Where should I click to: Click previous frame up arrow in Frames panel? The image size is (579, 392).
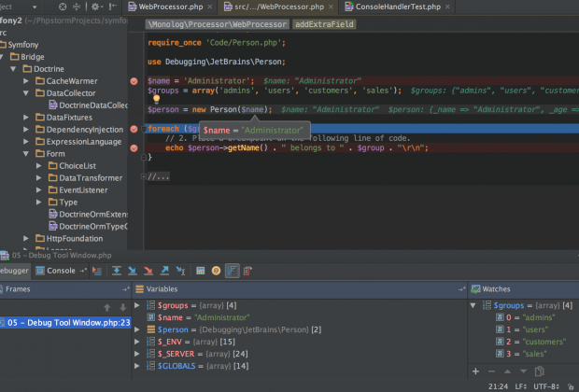[x=107, y=307]
